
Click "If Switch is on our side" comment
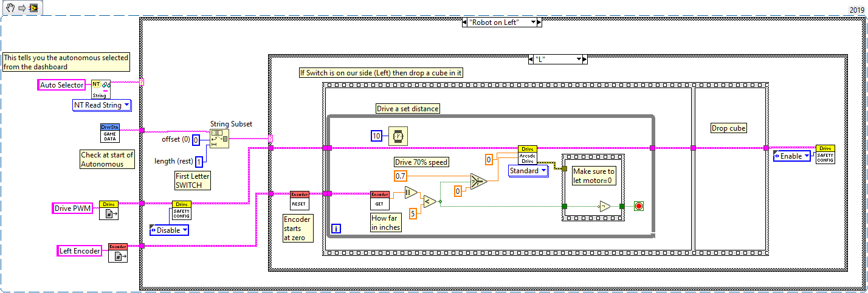[x=382, y=72]
